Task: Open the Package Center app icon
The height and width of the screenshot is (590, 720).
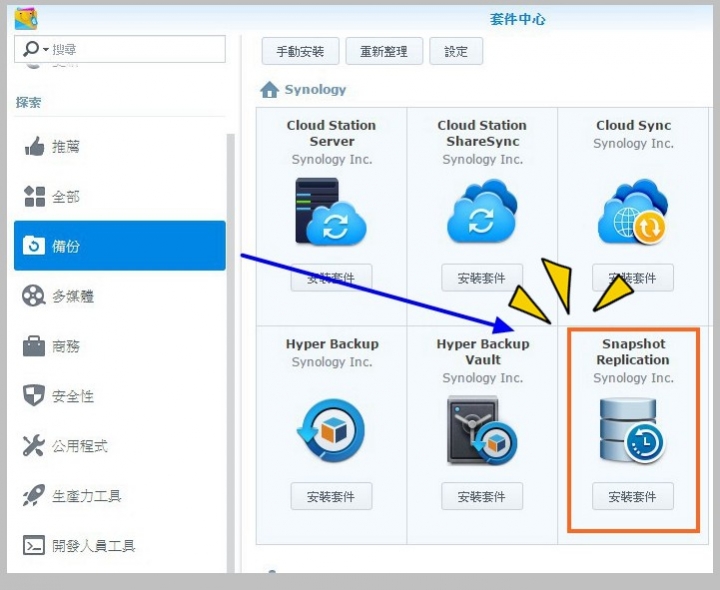Action: 26,18
